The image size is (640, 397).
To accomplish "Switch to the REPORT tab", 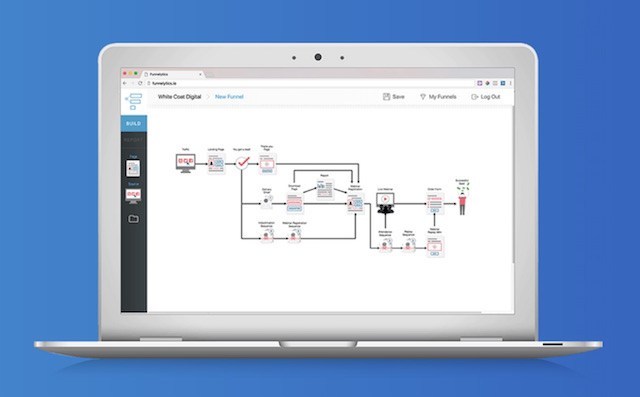I will tap(134, 140).
